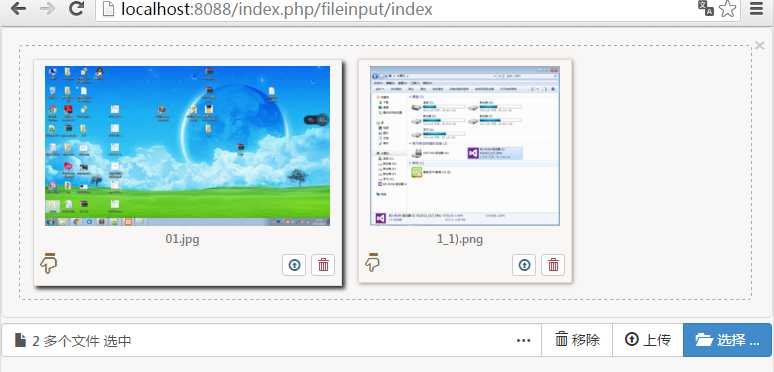
Task: Click hand indicator icon under 1_1).png
Action: click(373, 262)
